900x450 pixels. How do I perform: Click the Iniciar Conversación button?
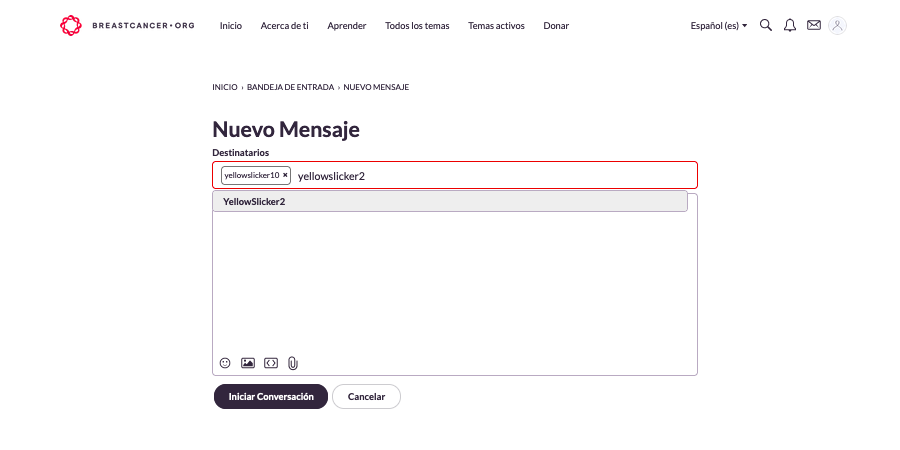(271, 397)
